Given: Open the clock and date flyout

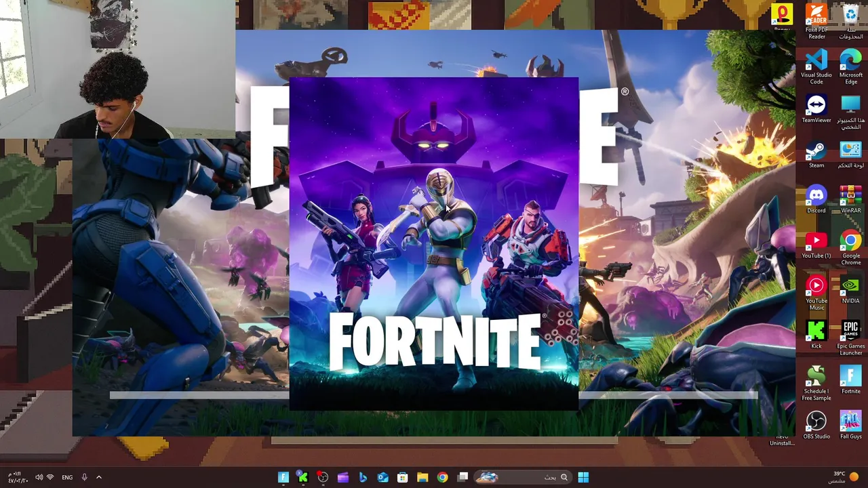Looking at the screenshot, I should (17, 477).
